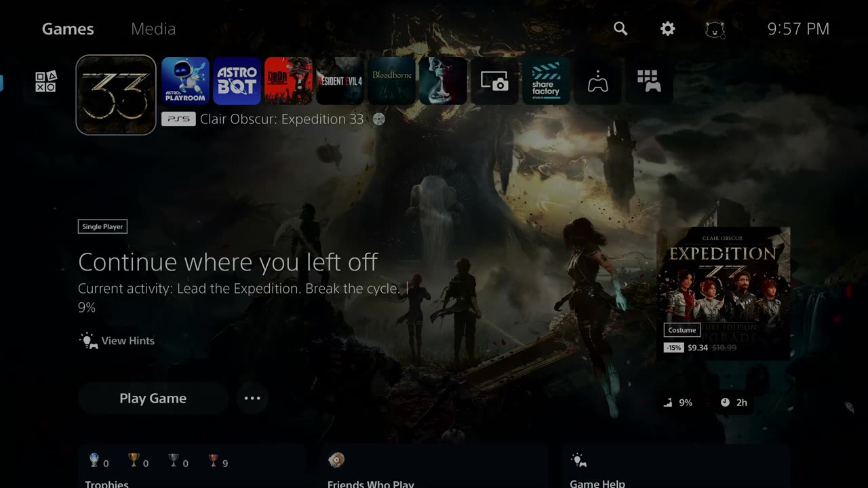Image resolution: width=868 pixels, height=488 pixels.
Task: Open the Game Library grid tile
Action: click(x=649, y=81)
